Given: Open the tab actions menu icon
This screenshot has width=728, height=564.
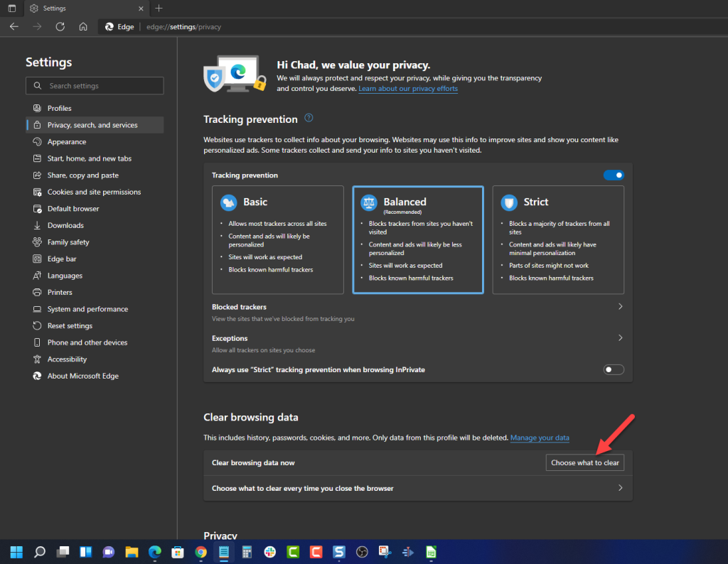Looking at the screenshot, I should (x=12, y=9).
